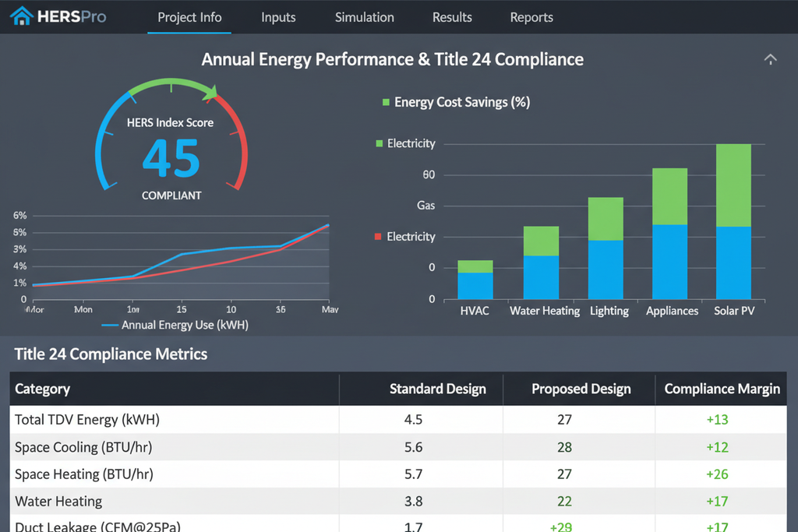798x532 pixels.
Task: Select the Total TDV Energy (kWH) row
Action: pos(398,420)
